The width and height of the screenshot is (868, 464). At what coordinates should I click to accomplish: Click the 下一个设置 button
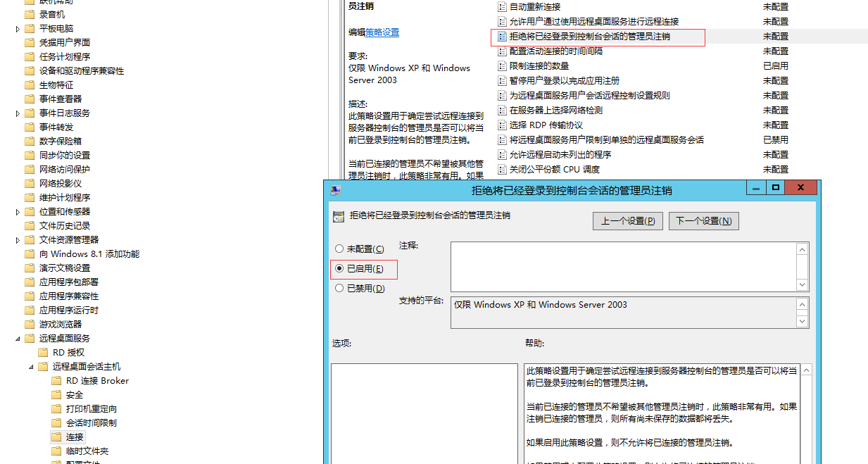(703, 221)
